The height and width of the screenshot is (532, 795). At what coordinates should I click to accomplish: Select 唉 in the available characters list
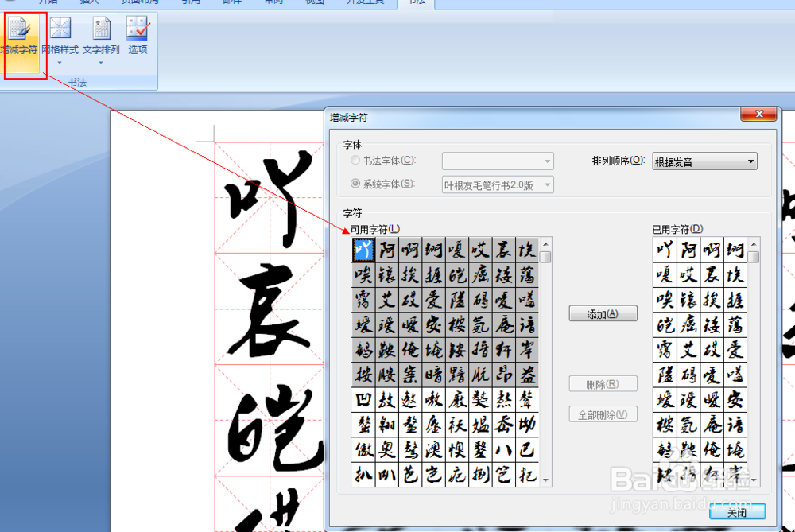pyautogui.click(x=363, y=274)
